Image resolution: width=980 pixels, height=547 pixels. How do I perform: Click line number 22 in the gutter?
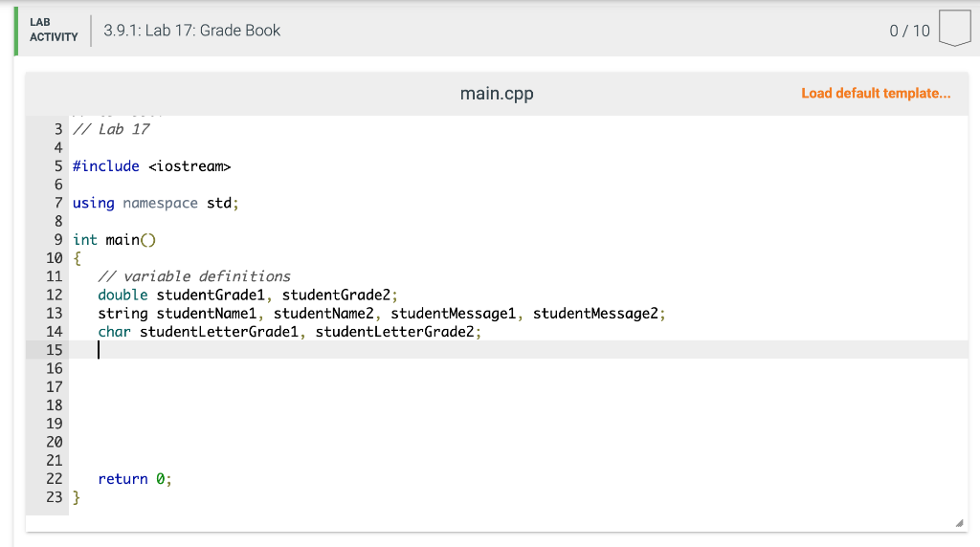(55, 479)
